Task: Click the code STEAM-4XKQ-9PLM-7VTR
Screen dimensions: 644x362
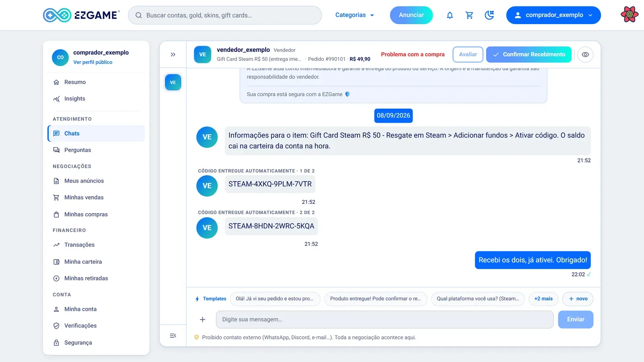Action: (270, 184)
